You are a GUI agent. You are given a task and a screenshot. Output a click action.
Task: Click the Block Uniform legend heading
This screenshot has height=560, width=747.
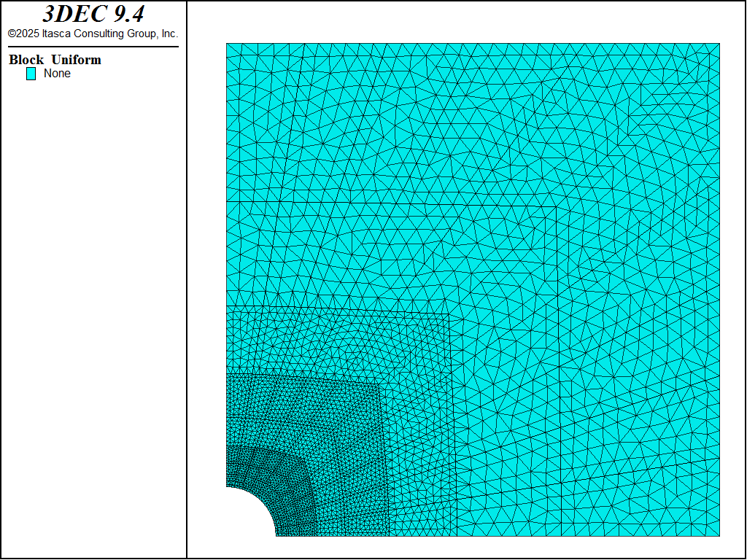pos(55,60)
